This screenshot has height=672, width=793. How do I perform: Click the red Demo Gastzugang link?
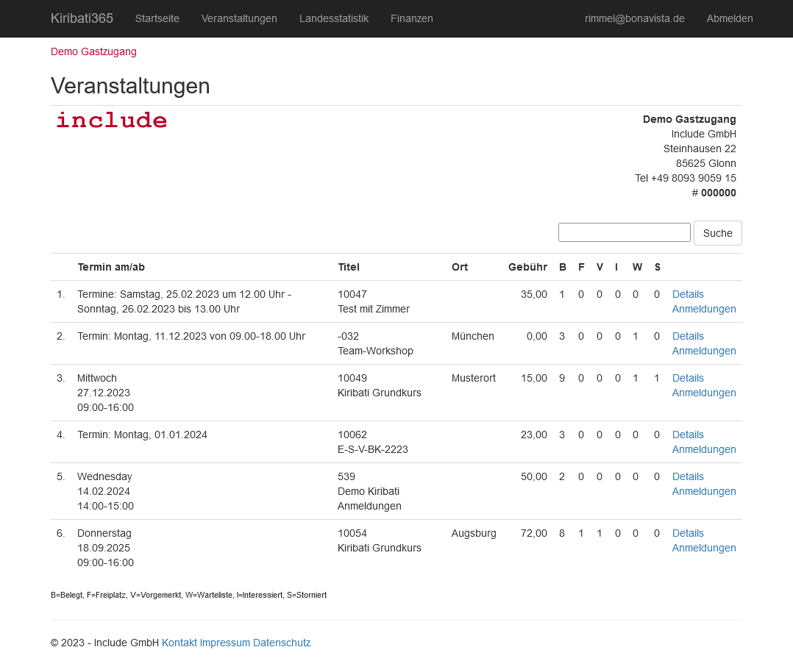pos(93,51)
